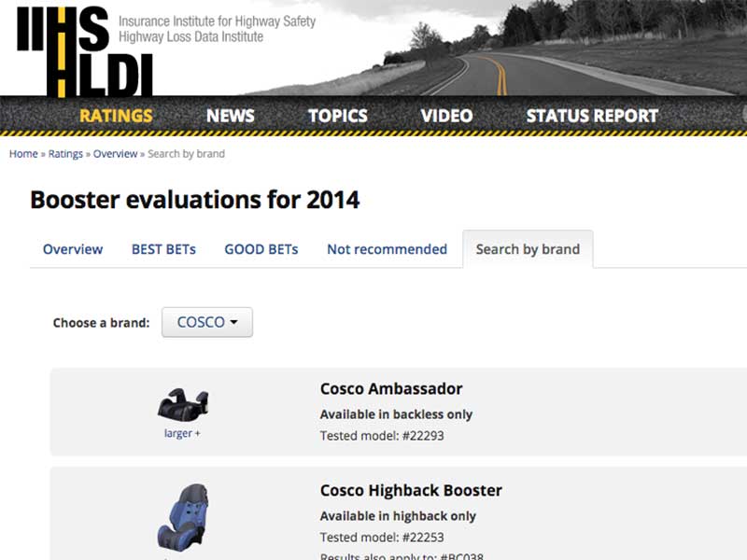Click the IIHS HLDI logo

click(x=86, y=51)
